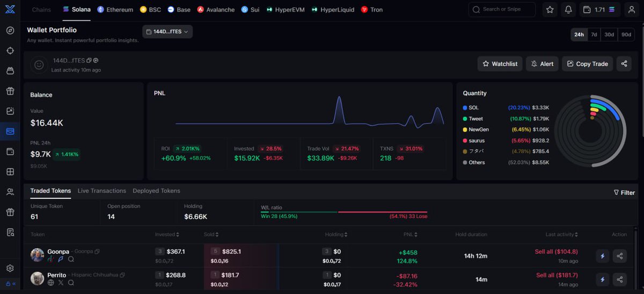Image resolution: width=644 pixels, height=294 pixels.
Task: Click the green Tweet quantity legend dot
Action: pos(465,119)
